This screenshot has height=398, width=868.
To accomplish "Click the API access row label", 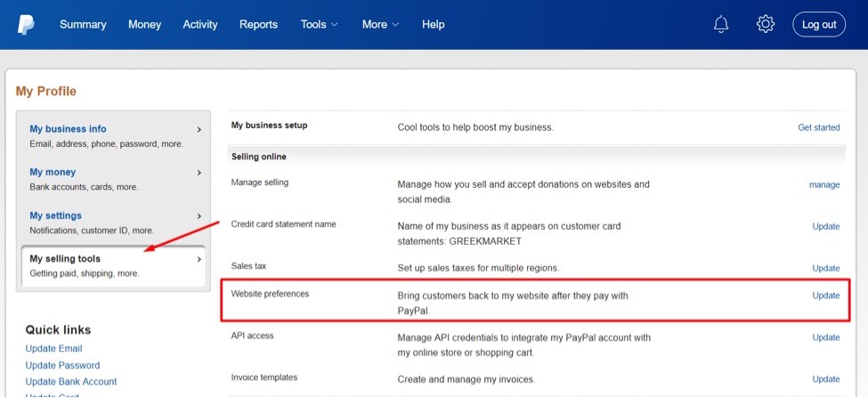I will (x=252, y=336).
